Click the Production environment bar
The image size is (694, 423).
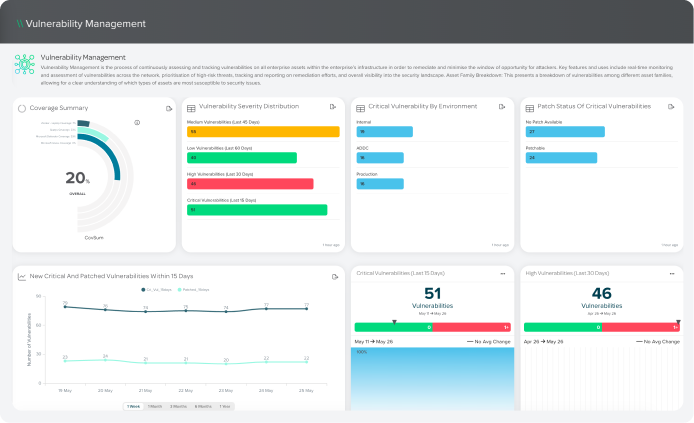[380, 184]
